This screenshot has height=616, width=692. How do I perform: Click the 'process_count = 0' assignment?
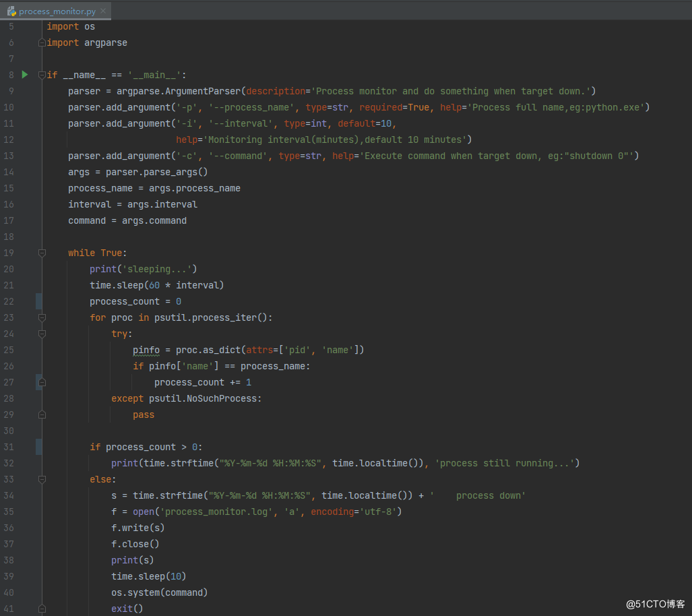coord(135,301)
